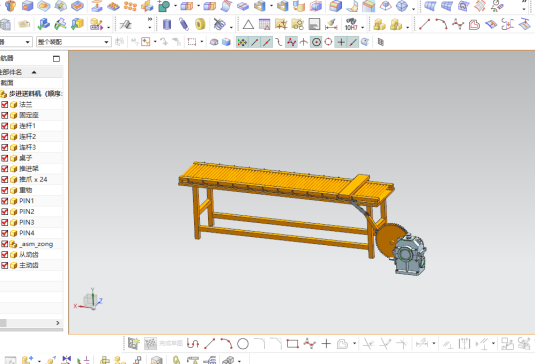
Task: Select the circle sketch tool in bottom toolbar
Action: pos(243,344)
